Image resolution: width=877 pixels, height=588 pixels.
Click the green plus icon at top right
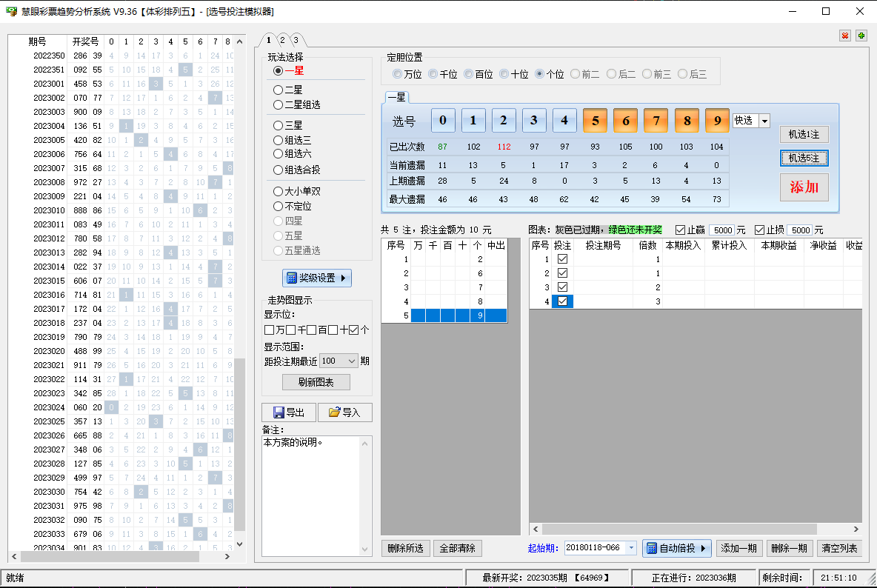point(861,36)
